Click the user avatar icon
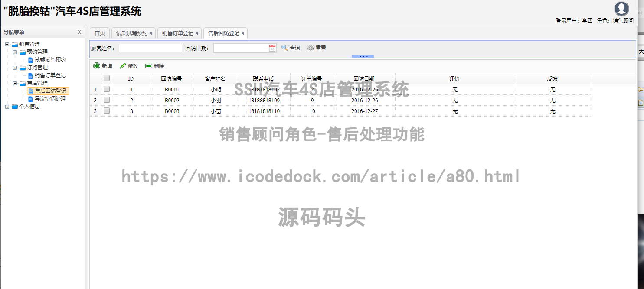 [621, 9]
